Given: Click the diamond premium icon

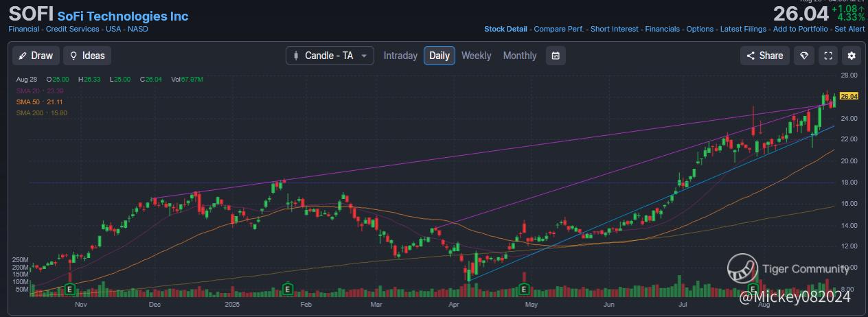Looking at the screenshot, I should click(x=804, y=56).
